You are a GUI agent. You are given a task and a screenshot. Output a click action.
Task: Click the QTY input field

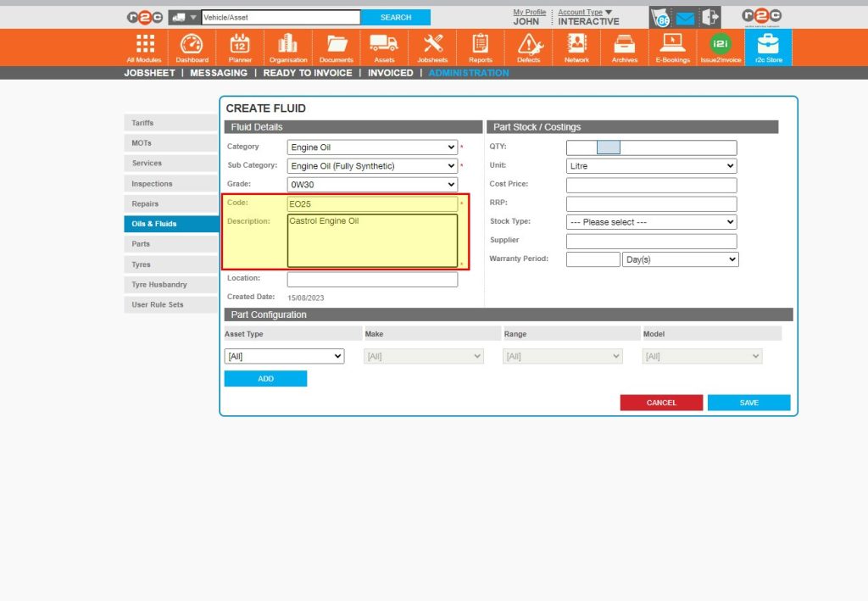point(651,147)
